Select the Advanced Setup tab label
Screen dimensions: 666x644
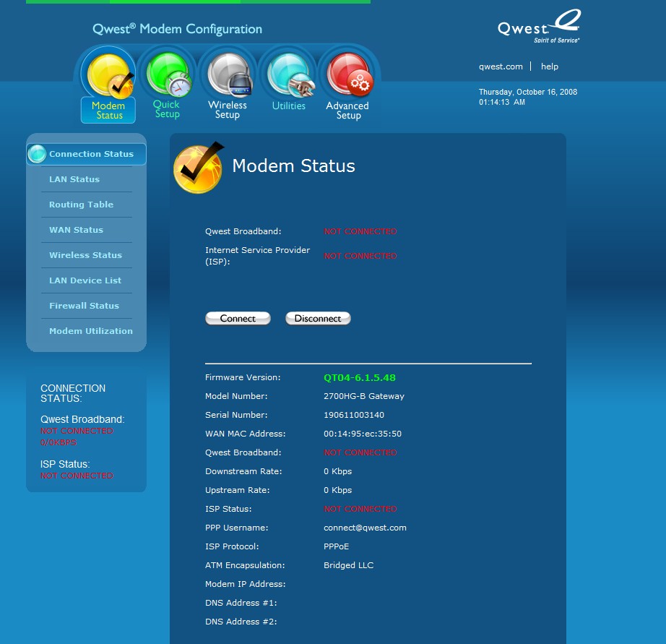coord(347,111)
